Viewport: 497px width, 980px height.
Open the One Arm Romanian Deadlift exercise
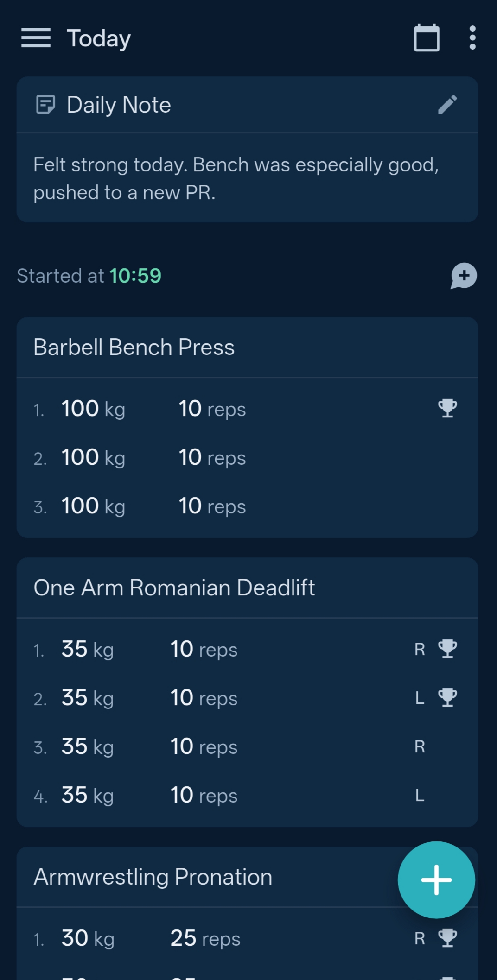click(x=174, y=588)
